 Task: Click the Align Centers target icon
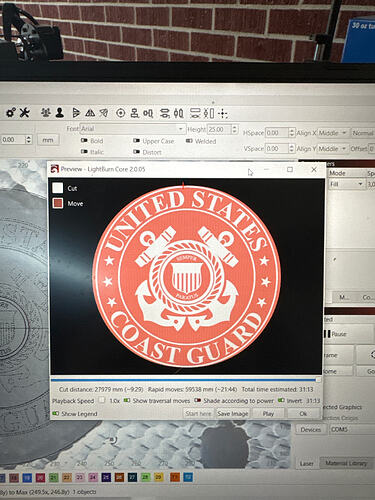tap(121, 113)
